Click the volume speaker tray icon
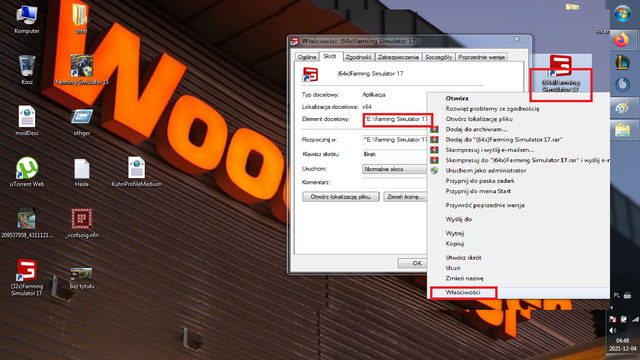Image resolution: width=640 pixels, height=360 pixels. click(x=612, y=330)
